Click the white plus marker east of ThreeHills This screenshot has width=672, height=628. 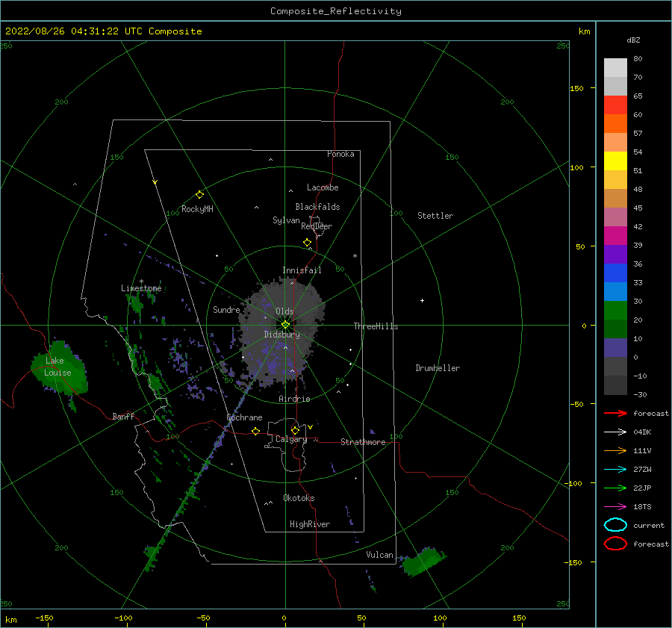coord(422,300)
